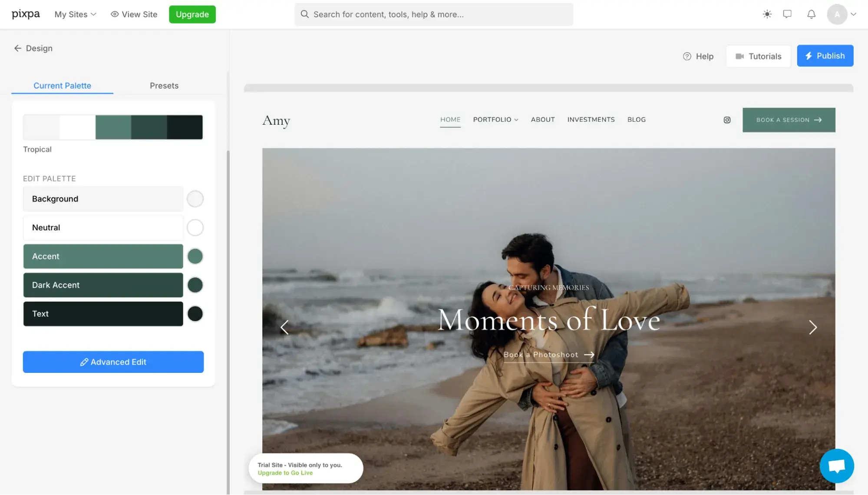The width and height of the screenshot is (868, 495).
Task: Publish the site
Action: click(825, 56)
